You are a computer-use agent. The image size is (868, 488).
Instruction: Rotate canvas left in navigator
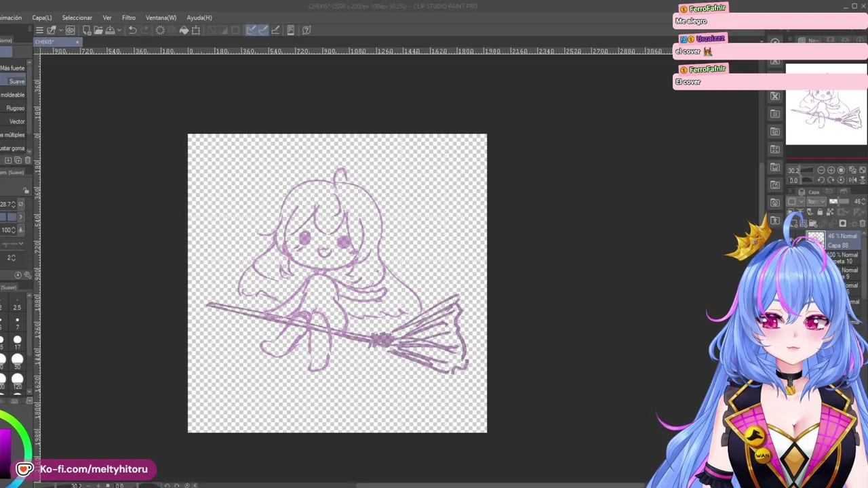click(x=821, y=180)
